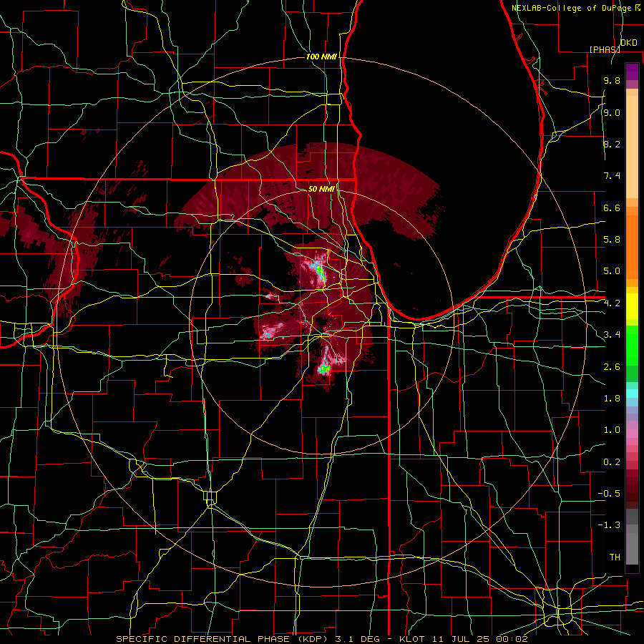
Task: Click the 50 NMI range ring label
Action: (x=321, y=189)
